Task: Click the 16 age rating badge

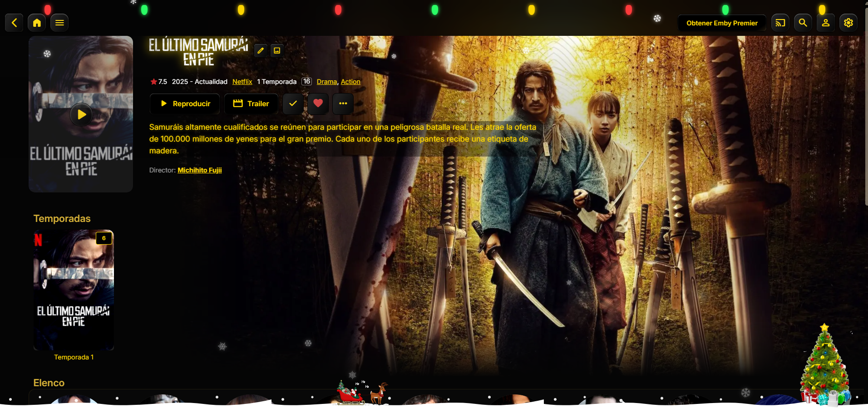Action: (306, 82)
